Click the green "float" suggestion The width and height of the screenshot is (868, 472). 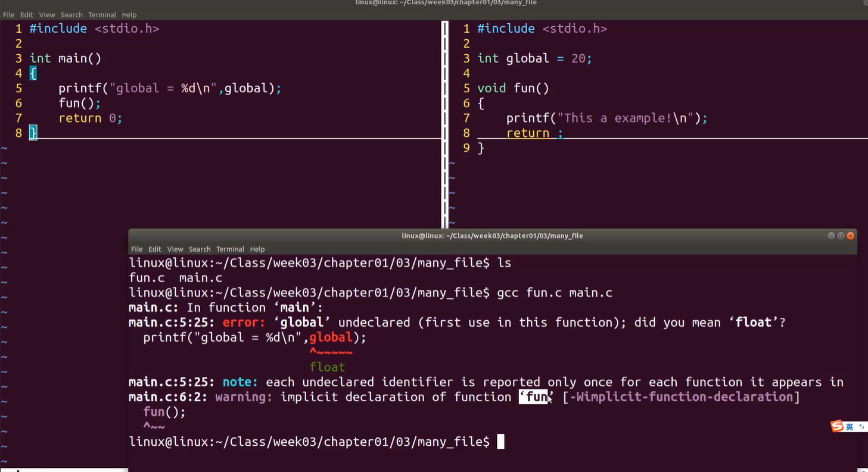pyautogui.click(x=328, y=367)
